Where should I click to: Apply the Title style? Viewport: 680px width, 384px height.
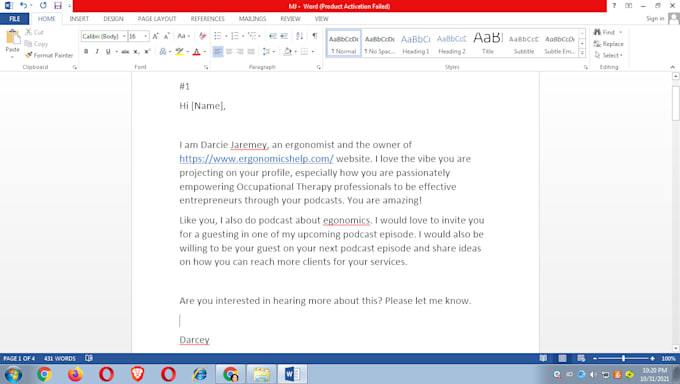pos(488,43)
